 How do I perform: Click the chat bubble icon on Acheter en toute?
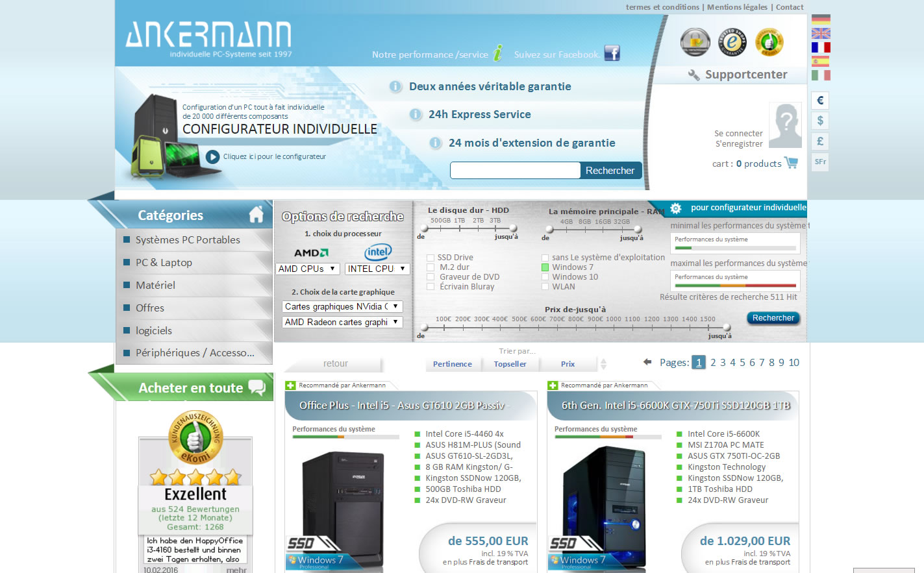[x=257, y=387]
